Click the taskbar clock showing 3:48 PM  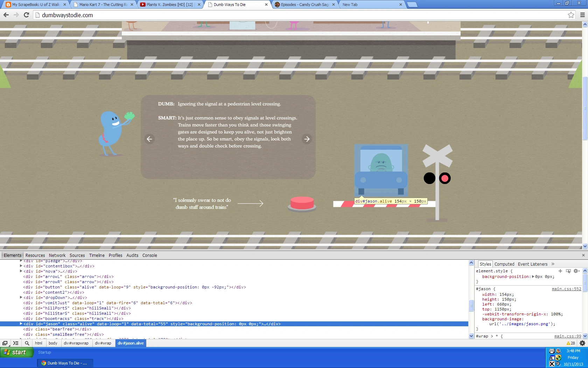tap(573, 351)
